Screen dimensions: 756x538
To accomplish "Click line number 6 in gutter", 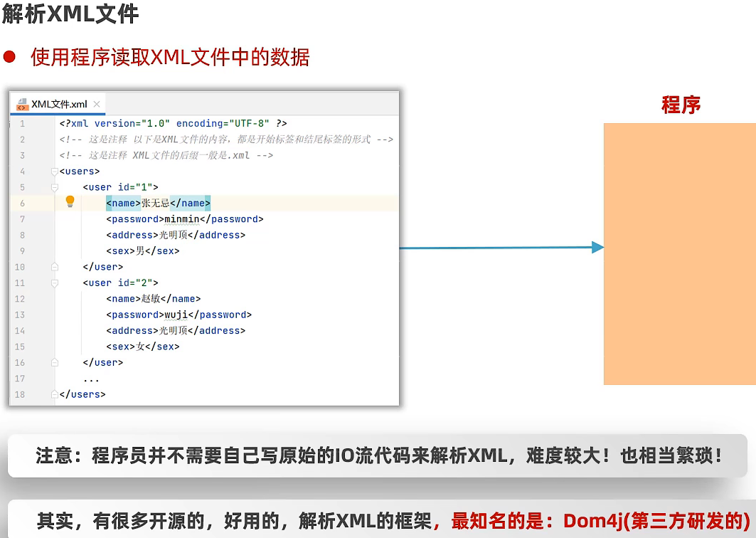I will click(x=22, y=203).
